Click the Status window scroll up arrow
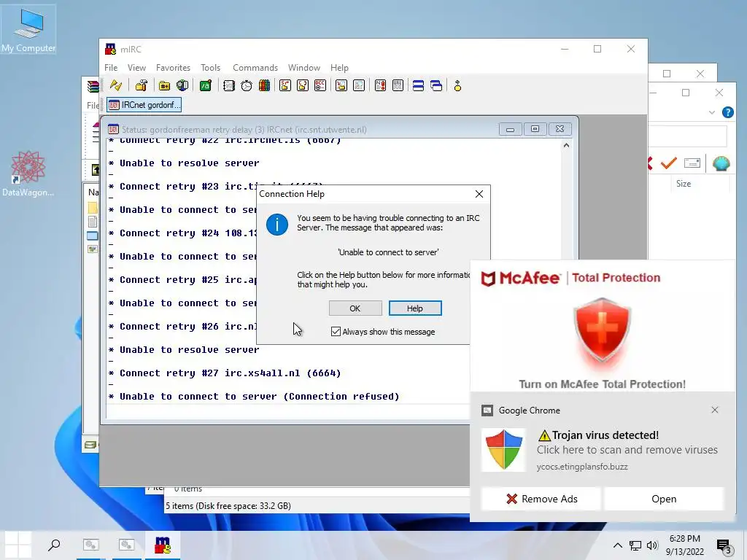The image size is (747, 560). 566,145
